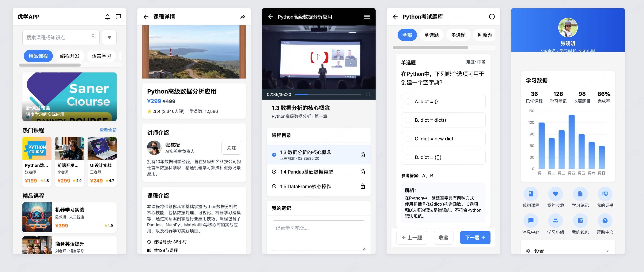
Task: Select lesson 1.5 DataFrame核心操作
Action: point(319,186)
